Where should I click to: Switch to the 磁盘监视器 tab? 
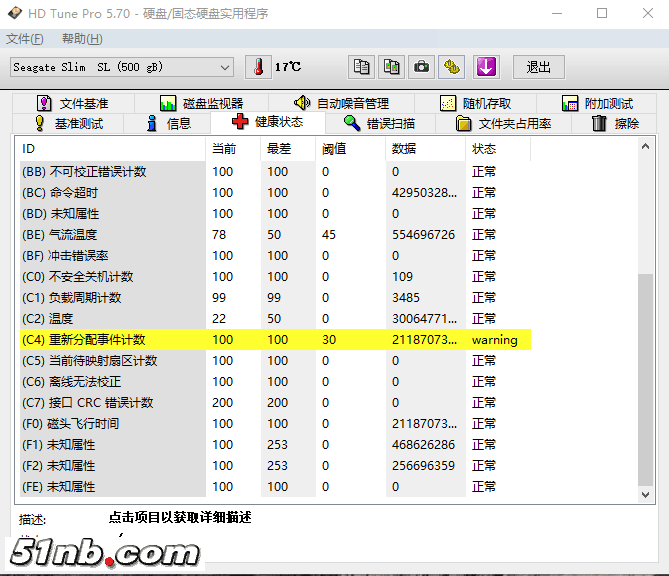coord(201,103)
